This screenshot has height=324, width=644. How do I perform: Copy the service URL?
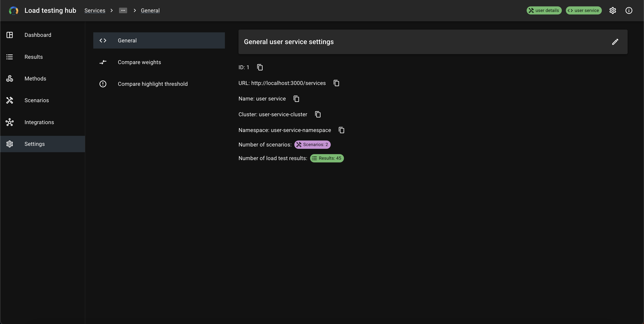click(x=336, y=83)
